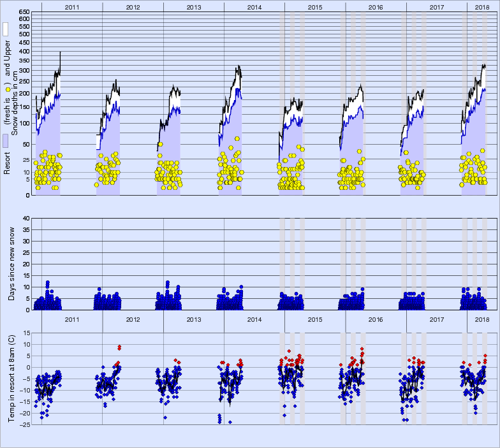Select the 2015 year label at the chart top

point(315,6)
